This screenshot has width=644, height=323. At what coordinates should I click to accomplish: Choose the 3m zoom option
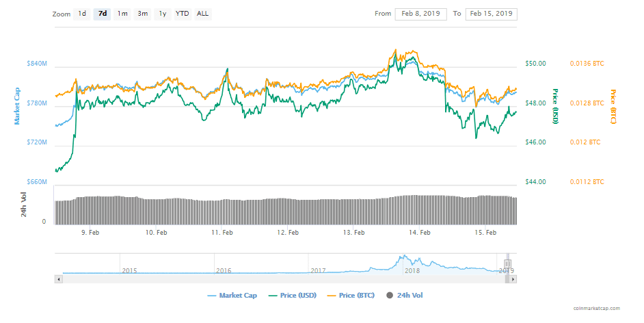point(142,14)
